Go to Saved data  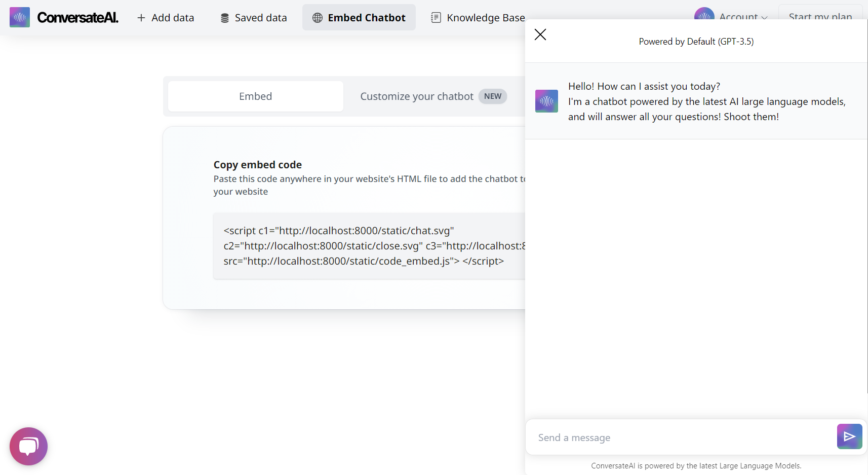pyautogui.click(x=253, y=18)
